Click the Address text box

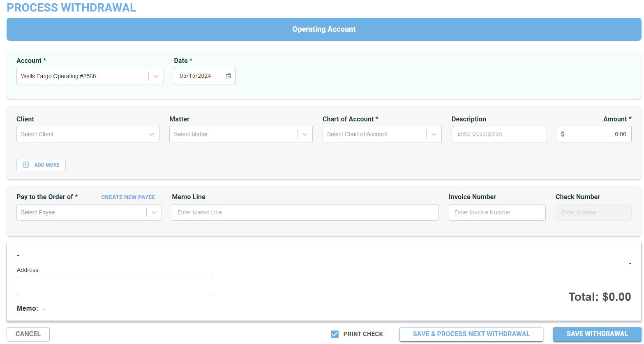tap(115, 286)
